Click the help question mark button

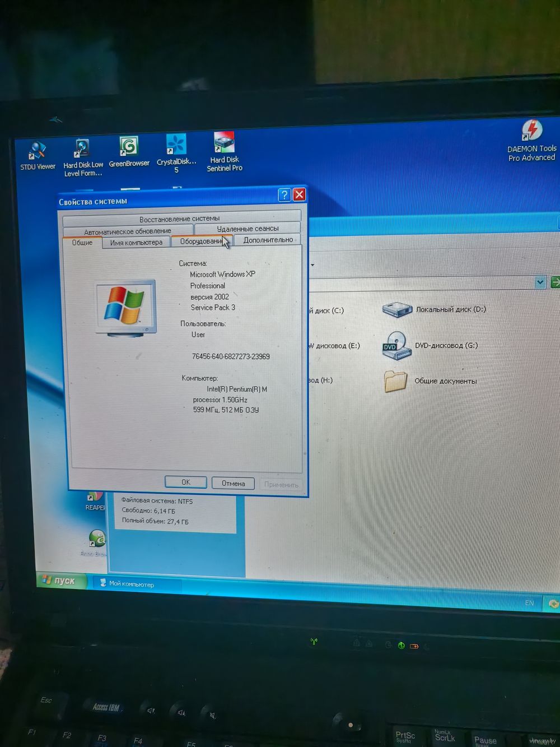pyautogui.click(x=284, y=194)
